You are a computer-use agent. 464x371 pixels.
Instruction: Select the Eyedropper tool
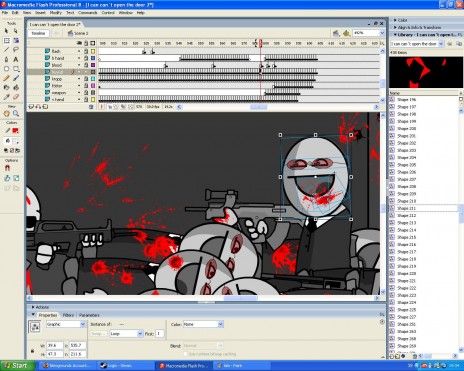pos(6,97)
